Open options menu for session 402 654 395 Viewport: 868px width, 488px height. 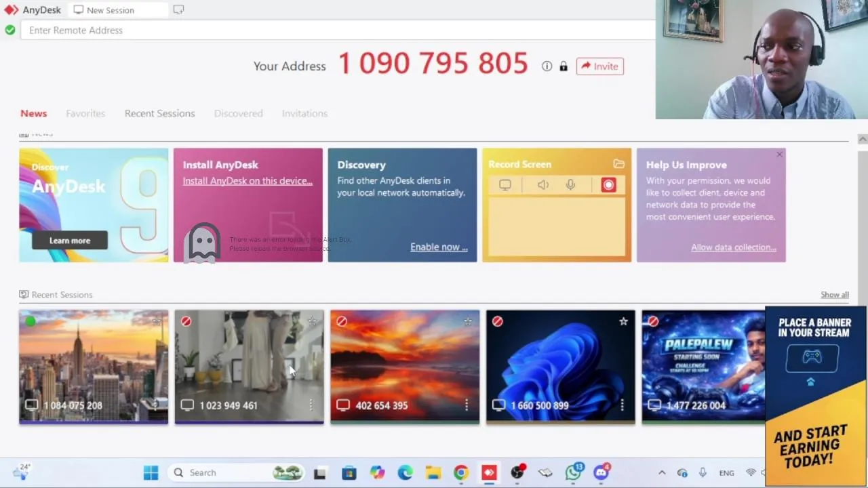tap(467, 405)
